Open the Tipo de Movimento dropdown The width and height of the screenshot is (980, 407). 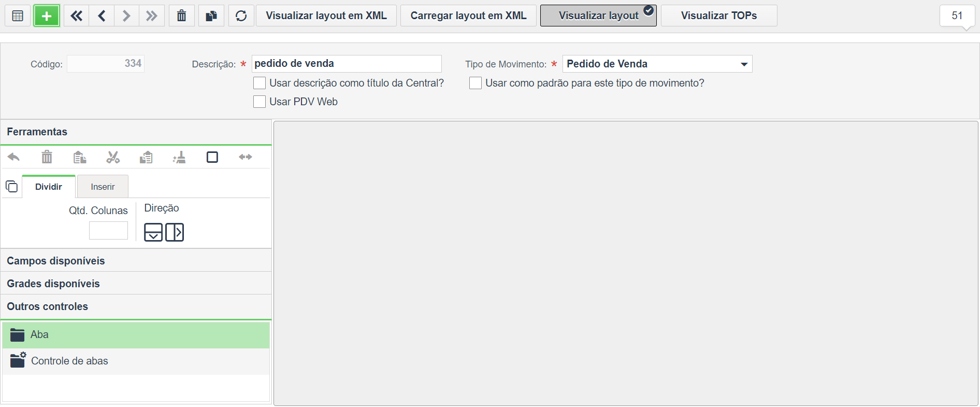[657, 64]
